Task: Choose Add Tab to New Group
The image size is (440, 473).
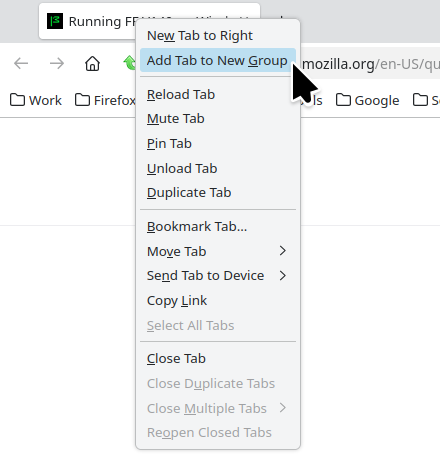Action: pos(218,60)
